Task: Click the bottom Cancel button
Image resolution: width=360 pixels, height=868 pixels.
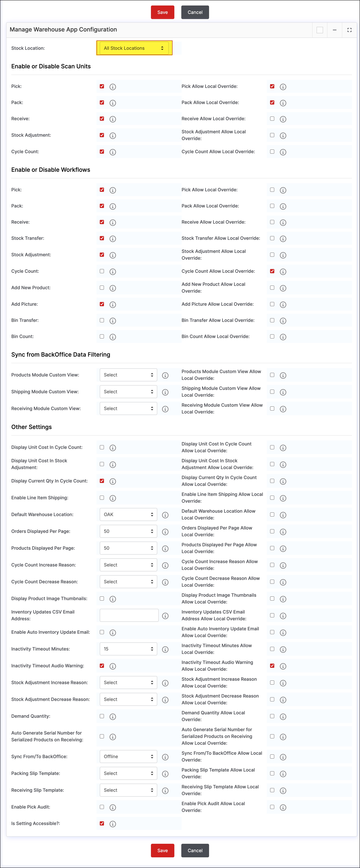Action: tap(195, 851)
